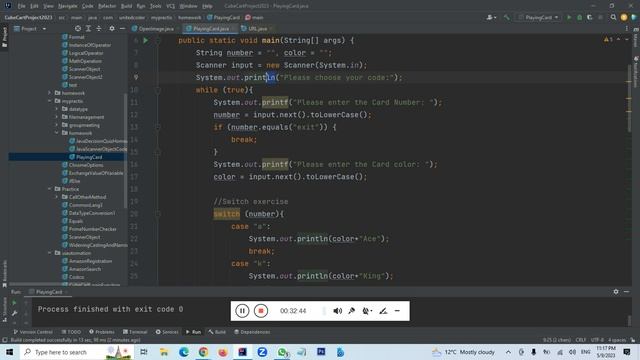This screenshot has height=360, width=640.
Task: Start Debug with the toolbar bug icon
Action: coord(579,18)
